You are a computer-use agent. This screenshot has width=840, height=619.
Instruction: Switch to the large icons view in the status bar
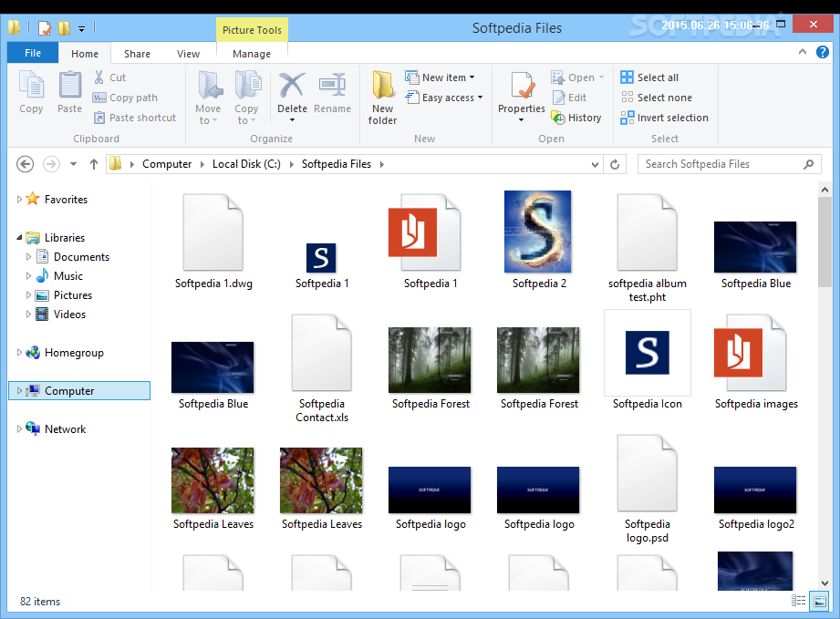pos(819,601)
